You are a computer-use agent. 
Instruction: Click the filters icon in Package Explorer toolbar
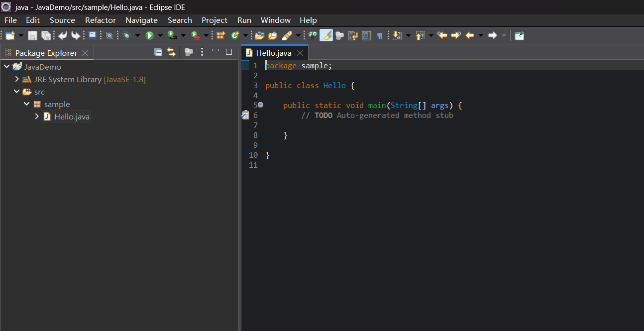pos(189,52)
